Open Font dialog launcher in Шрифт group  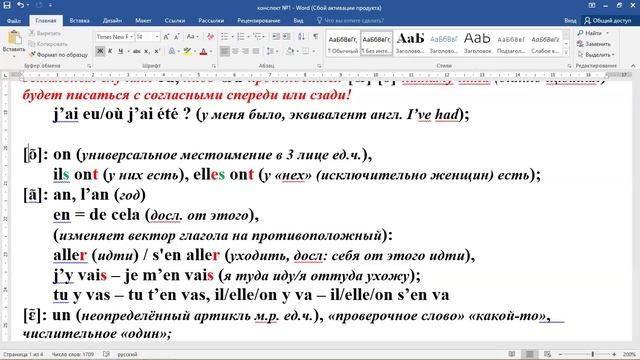point(214,66)
